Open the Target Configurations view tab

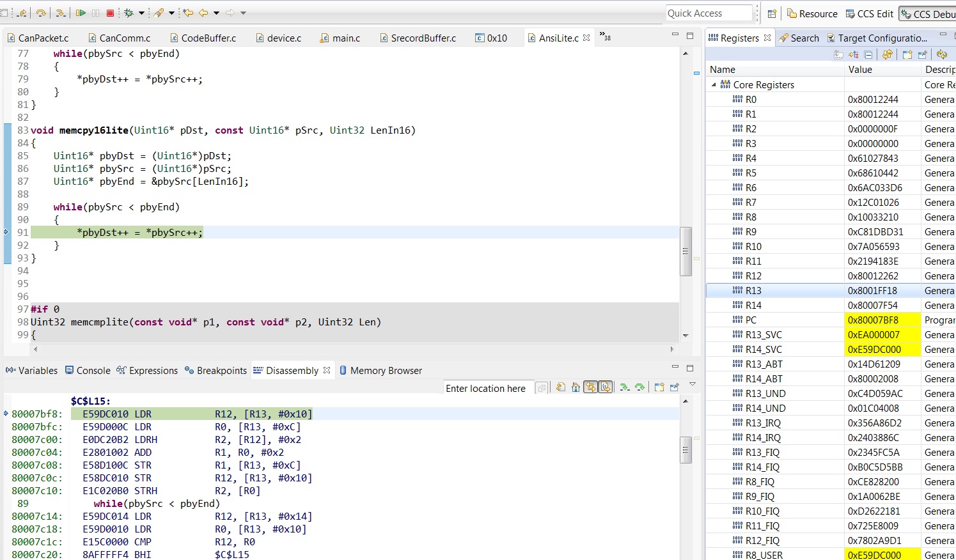point(877,38)
